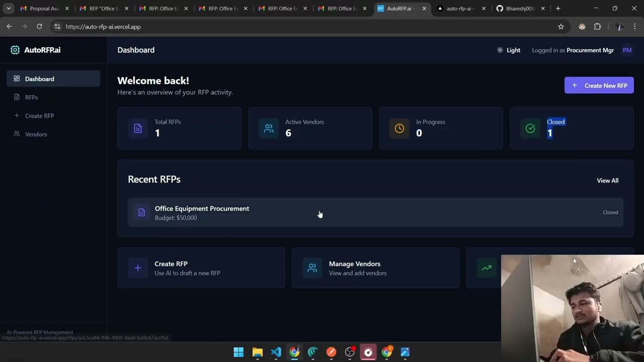
Task: Click the site information icon
Action: (x=57, y=27)
